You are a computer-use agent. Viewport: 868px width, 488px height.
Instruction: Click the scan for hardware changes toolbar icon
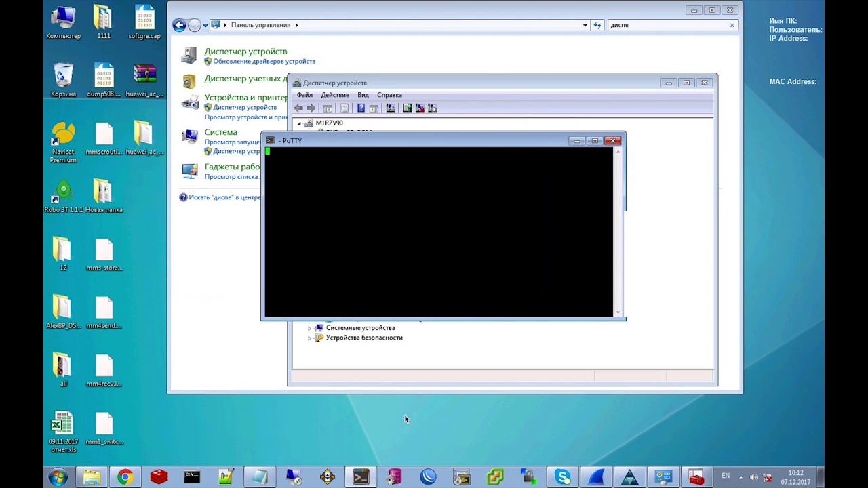pos(390,108)
